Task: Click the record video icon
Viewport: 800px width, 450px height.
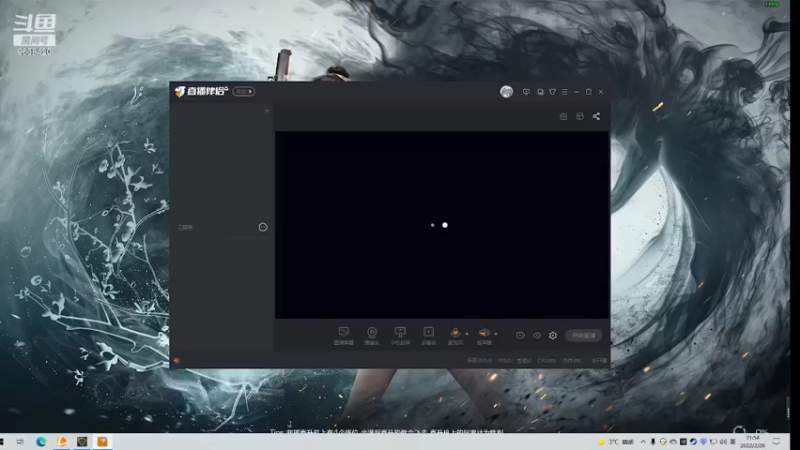Action: (520, 336)
